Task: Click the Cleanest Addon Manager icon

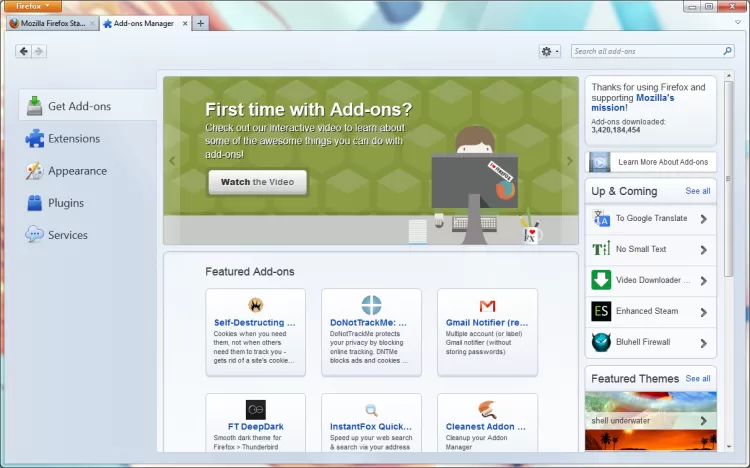Action: click(x=487, y=410)
